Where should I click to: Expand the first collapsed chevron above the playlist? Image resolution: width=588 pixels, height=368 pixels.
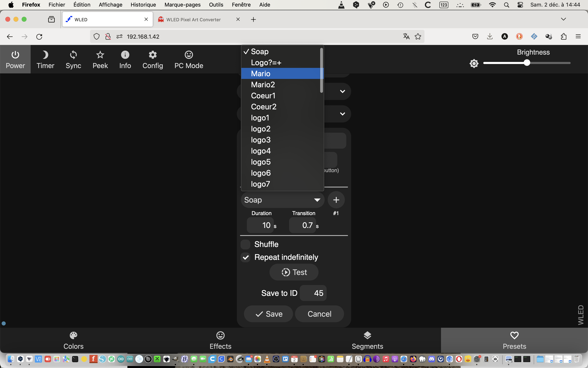pyautogui.click(x=343, y=92)
